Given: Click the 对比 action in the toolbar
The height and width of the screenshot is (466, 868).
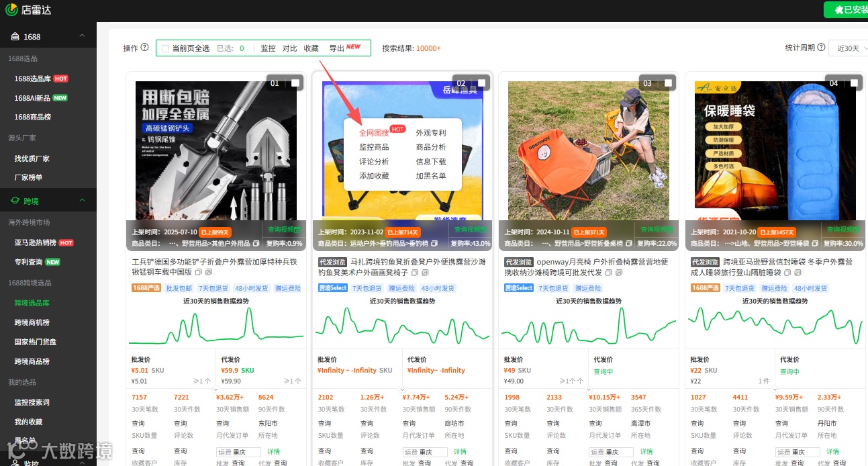Looking at the screenshot, I should (289, 48).
